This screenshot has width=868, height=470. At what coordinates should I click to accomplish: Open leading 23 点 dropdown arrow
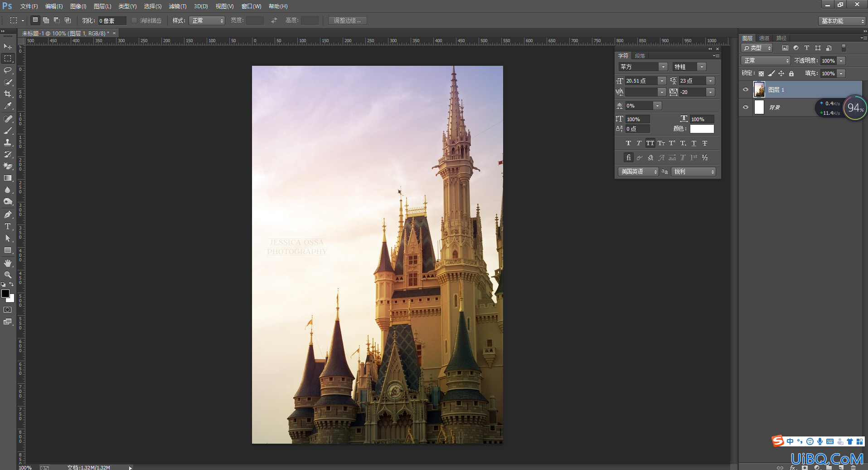pyautogui.click(x=711, y=81)
